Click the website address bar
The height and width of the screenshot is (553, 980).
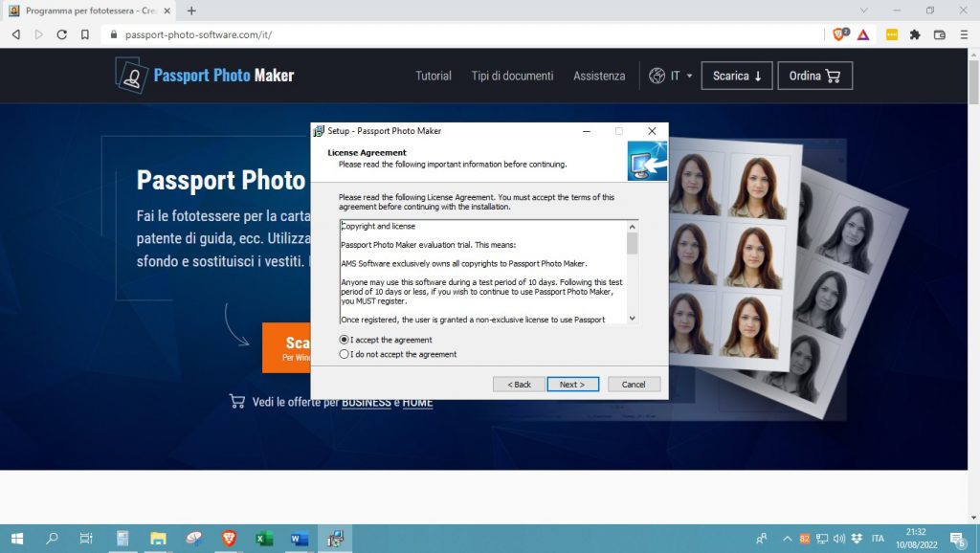pyautogui.click(x=459, y=34)
